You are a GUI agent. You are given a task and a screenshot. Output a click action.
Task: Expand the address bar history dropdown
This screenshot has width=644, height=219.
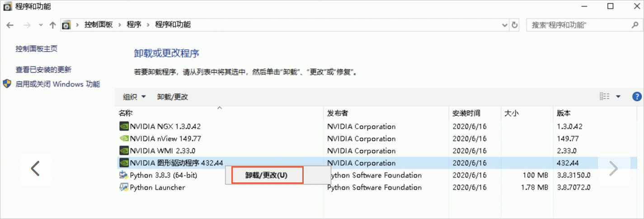[505, 25]
